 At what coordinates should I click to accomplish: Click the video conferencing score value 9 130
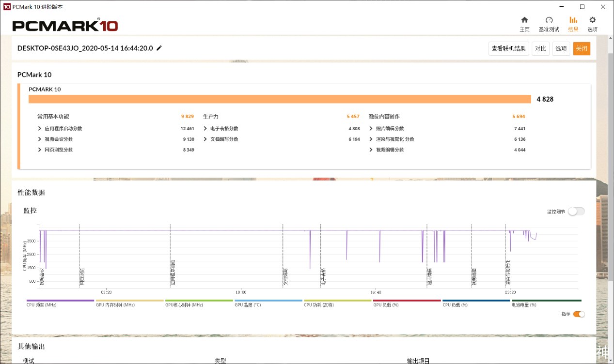pos(188,139)
